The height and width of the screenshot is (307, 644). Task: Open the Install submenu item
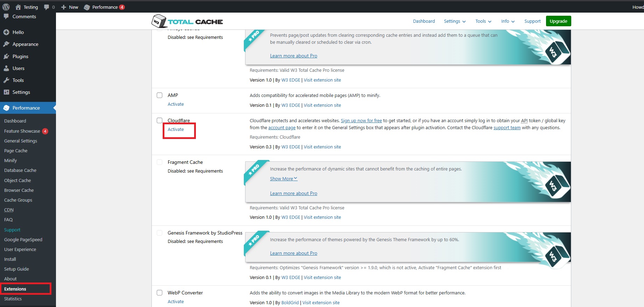10,259
